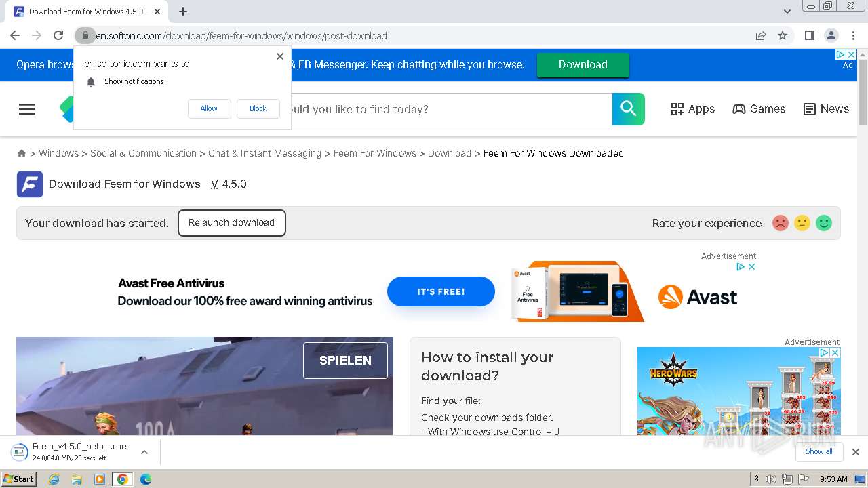The height and width of the screenshot is (488, 868).
Task: Click the clock showing 9:53 AM
Action: [833, 479]
